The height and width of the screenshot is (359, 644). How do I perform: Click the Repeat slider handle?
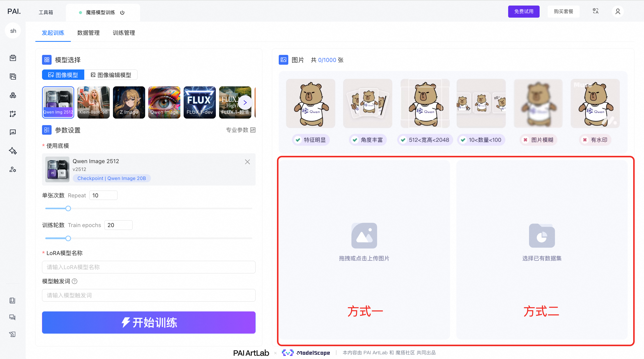(x=68, y=208)
